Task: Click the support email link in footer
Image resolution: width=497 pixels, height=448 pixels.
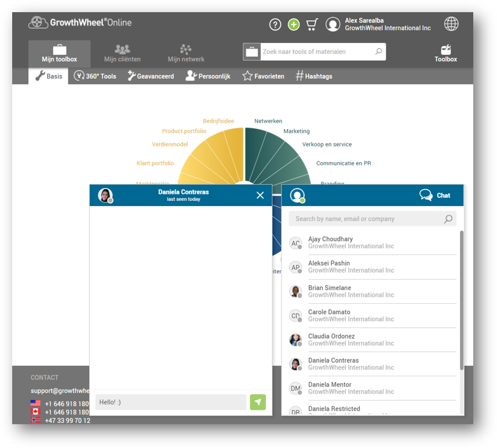Action: pyautogui.click(x=60, y=391)
